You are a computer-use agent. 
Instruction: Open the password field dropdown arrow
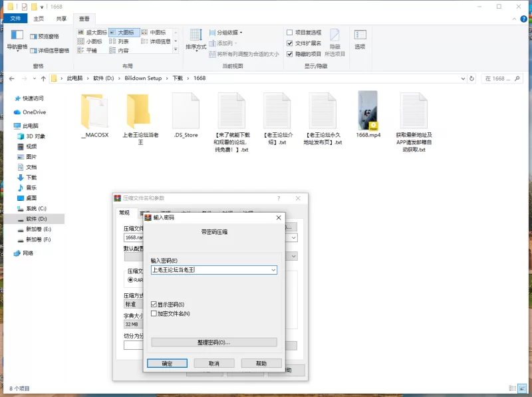coord(273,270)
